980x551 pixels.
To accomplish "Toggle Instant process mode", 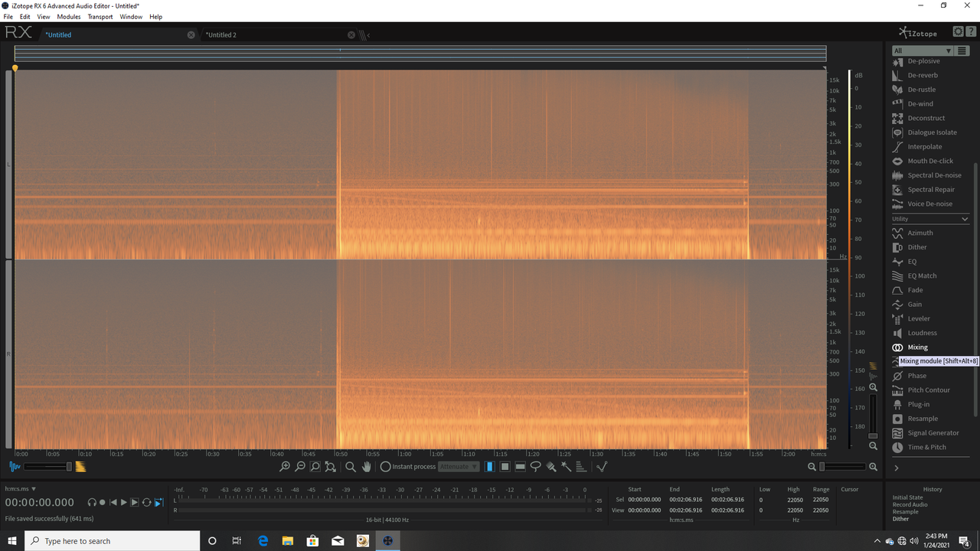I will pyautogui.click(x=408, y=467).
